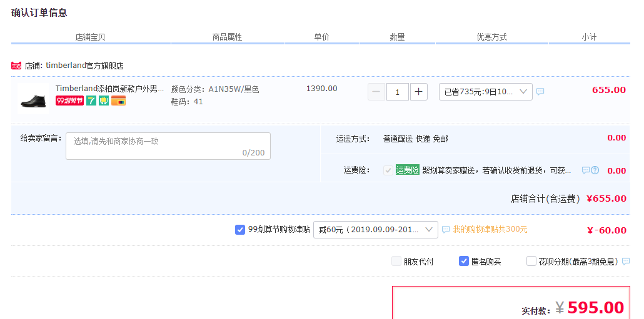Toggle the 运费险 checkbox
The height and width of the screenshot is (319, 644).
(388, 170)
